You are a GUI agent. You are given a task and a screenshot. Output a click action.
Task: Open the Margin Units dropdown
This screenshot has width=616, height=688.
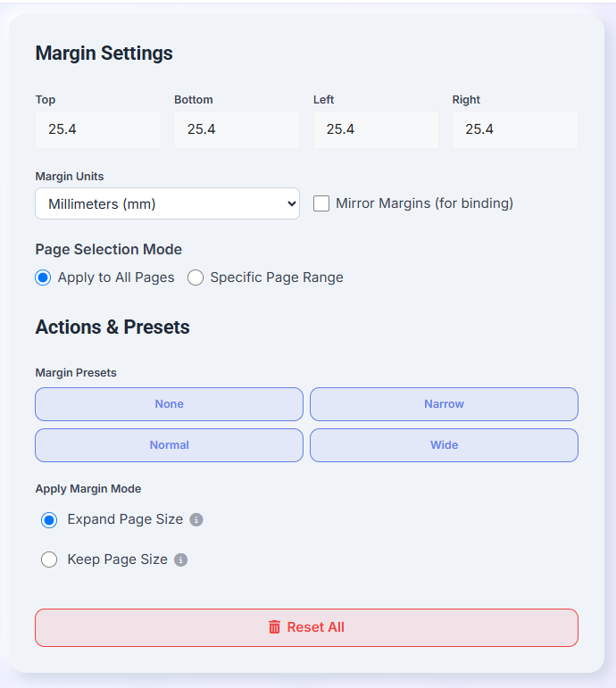167,203
